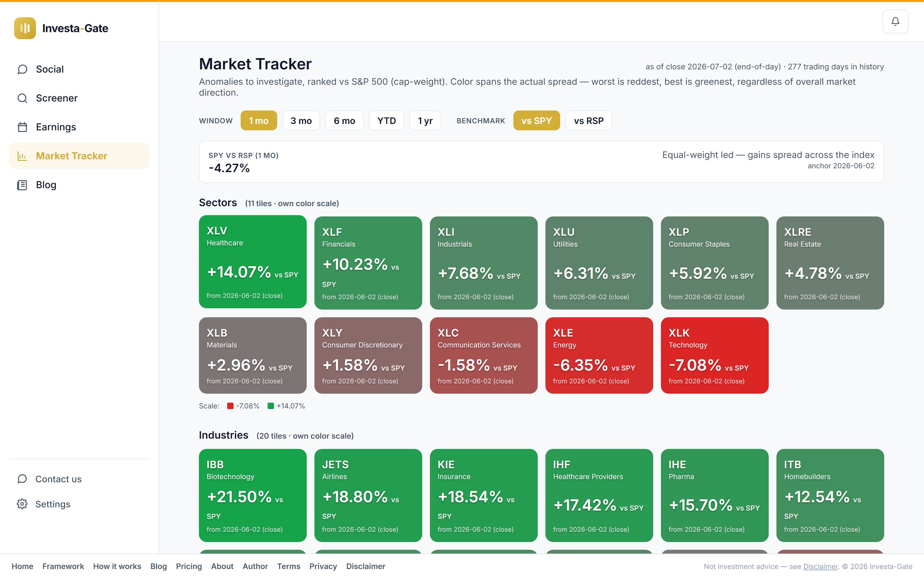Viewport: 924px width, 578px height.
Task: Choose the vs RSP benchmark
Action: [588, 120]
